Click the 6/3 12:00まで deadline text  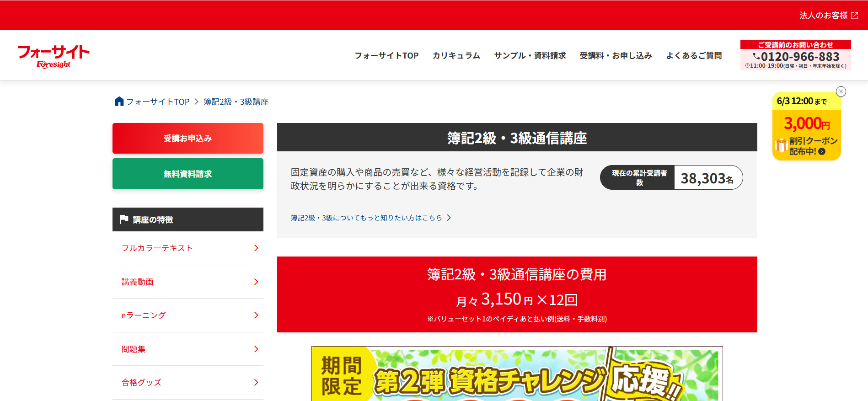coord(801,101)
